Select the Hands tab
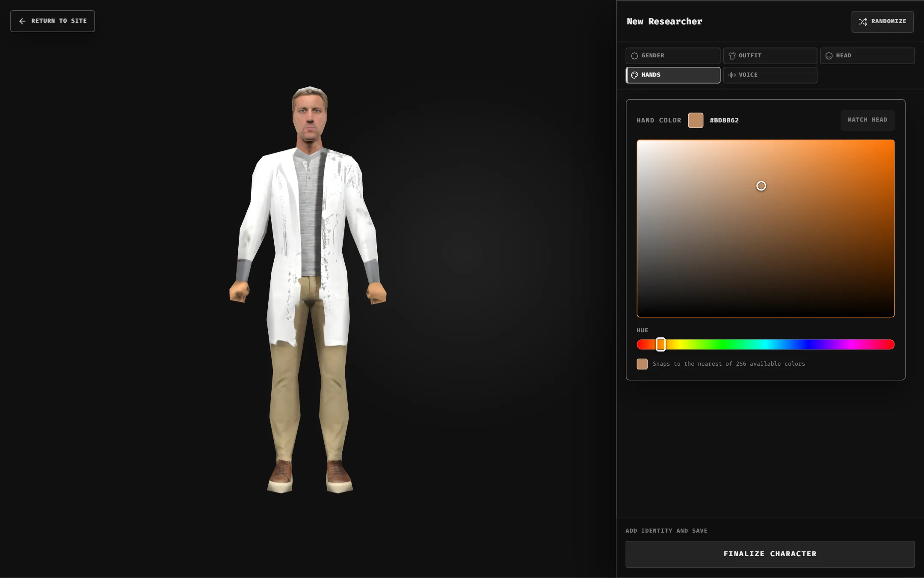 (x=673, y=75)
